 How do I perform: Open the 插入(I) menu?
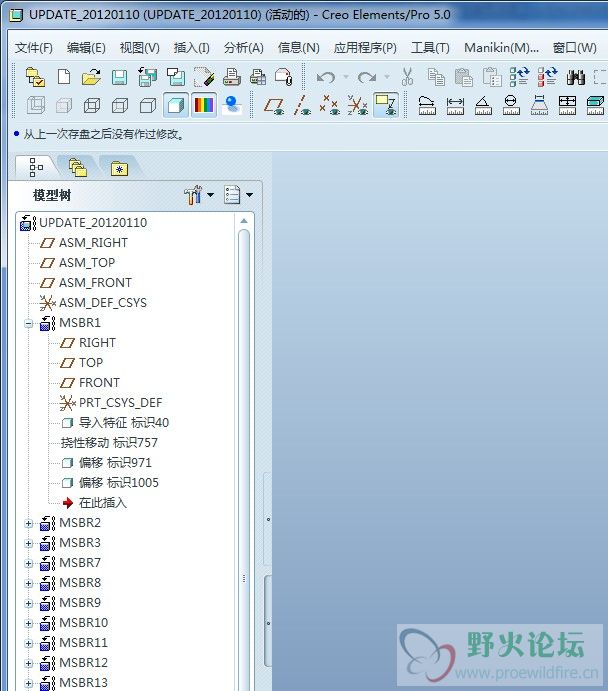pyautogui.click(x=191, y=48)
